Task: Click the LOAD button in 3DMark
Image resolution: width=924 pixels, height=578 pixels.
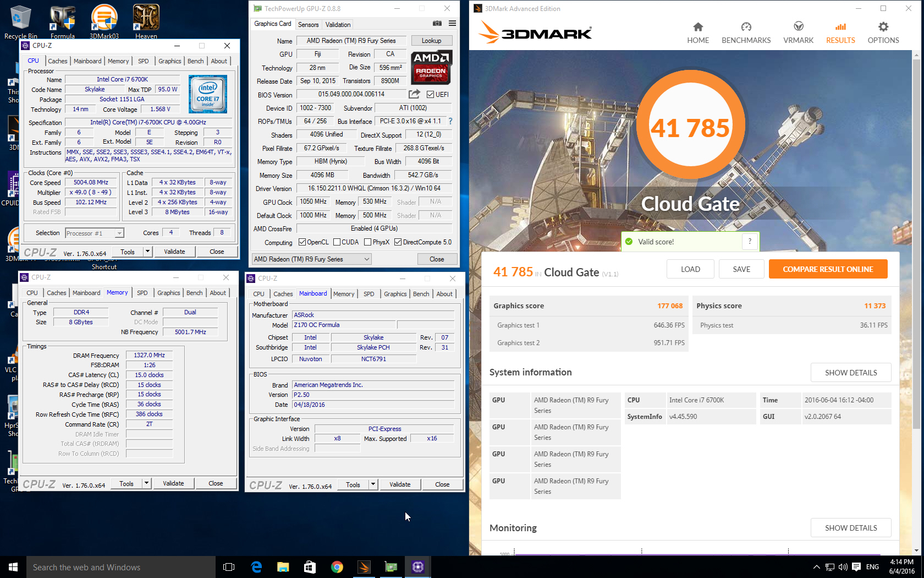Action: 690,269
